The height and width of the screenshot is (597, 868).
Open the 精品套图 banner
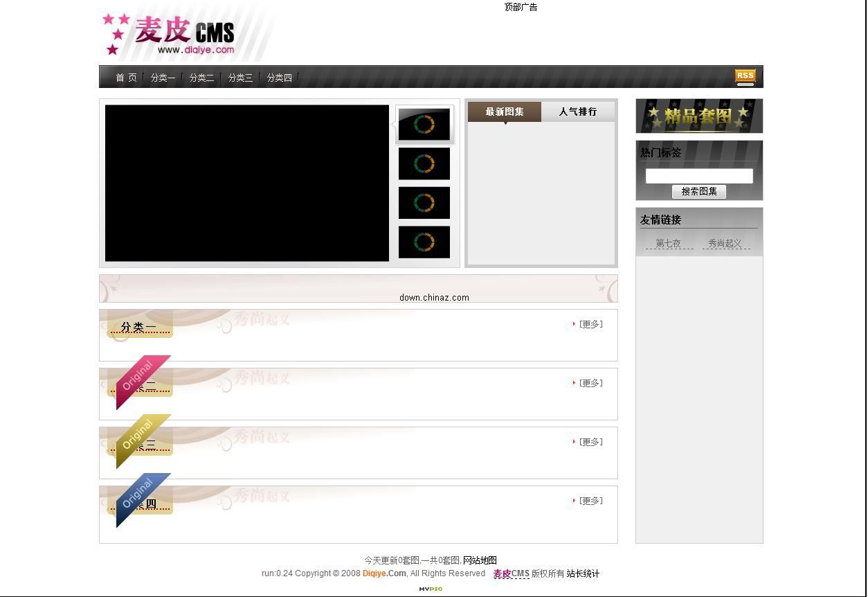click(699, 116)
